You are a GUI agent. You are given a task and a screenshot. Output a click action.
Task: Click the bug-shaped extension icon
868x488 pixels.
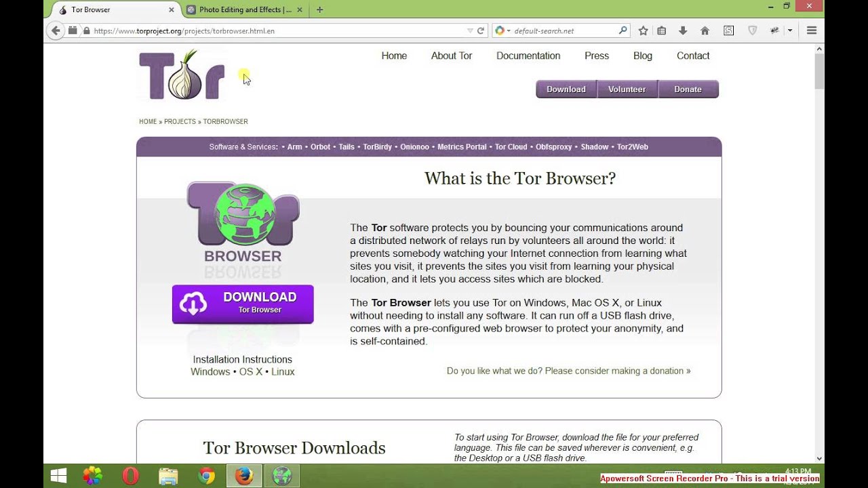click(x=775, y=30)
